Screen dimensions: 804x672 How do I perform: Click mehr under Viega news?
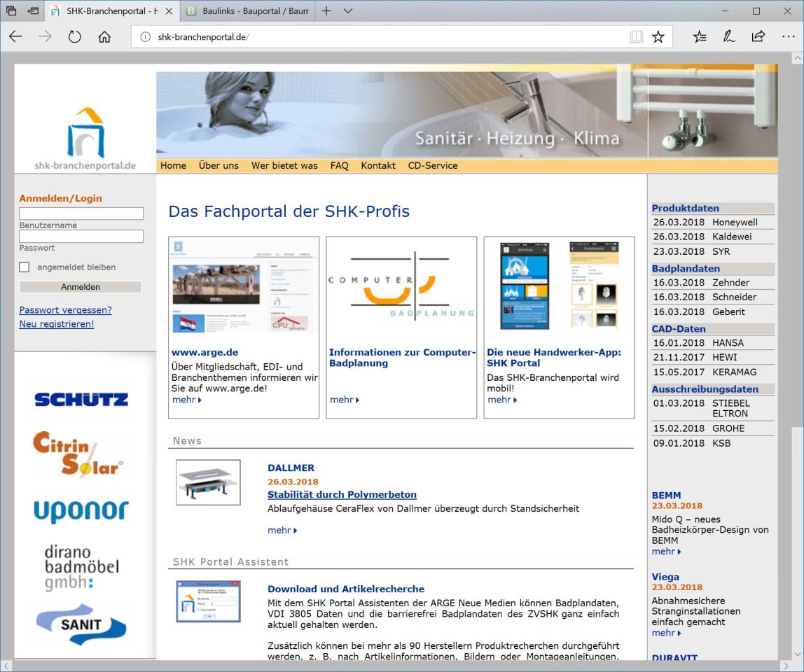click(667, 633)
